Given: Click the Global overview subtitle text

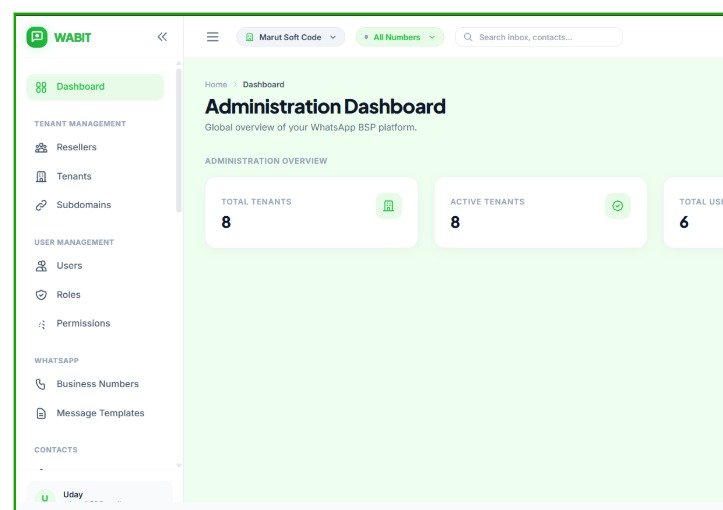Looking at the screenshot, I should pos(310,128).
